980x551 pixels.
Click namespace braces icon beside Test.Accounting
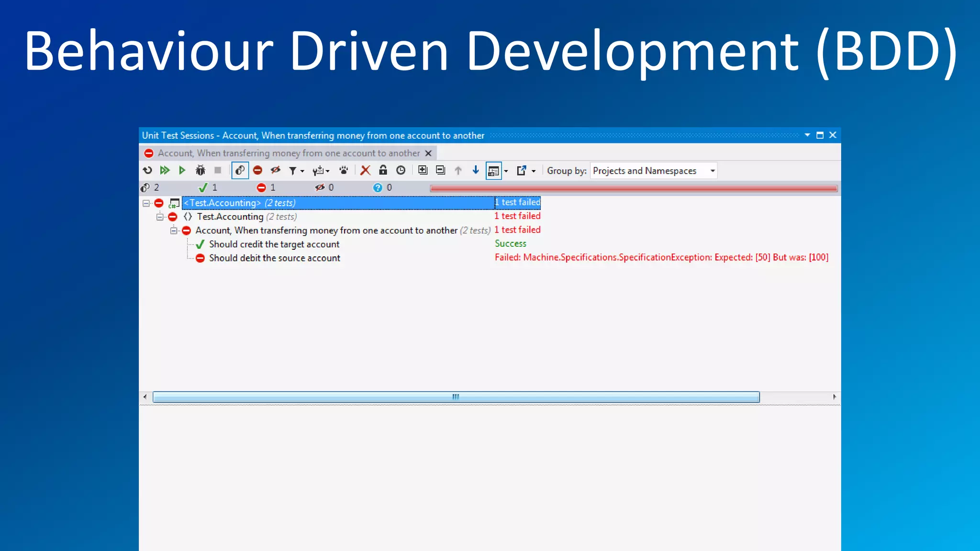pyautogui.click(x=188, y=217)
